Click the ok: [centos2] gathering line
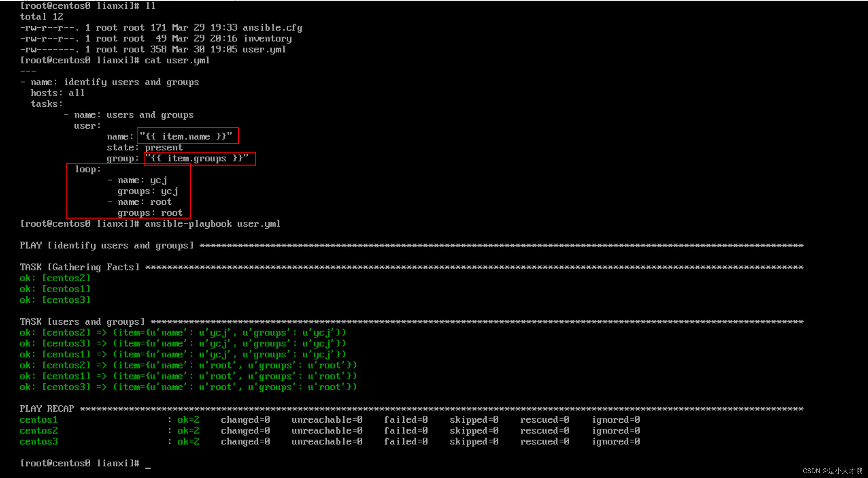Screen dimensions: 868x478 click(x=55, y=278)
